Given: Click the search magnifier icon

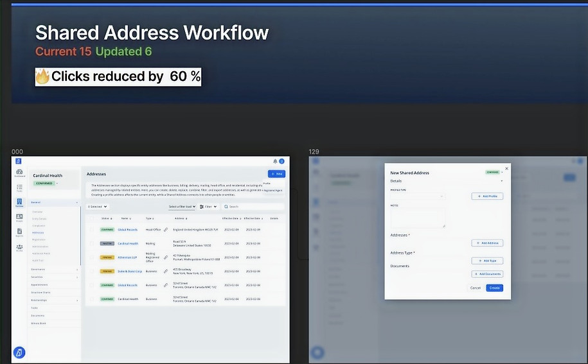Looking at the screenshot, I should [x=226, y=206].
